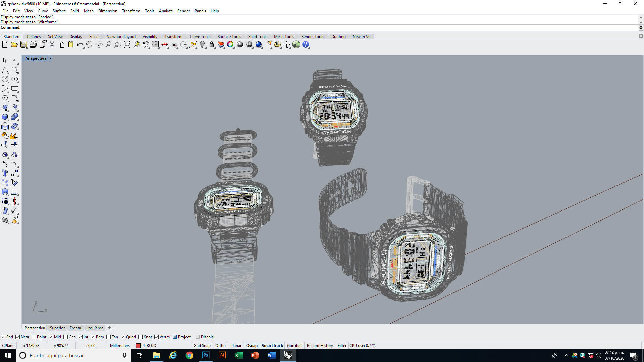The width and height of the screenshot is (644, 362).
Task: Click the Windows search box
Action: (x=74, y=355)
